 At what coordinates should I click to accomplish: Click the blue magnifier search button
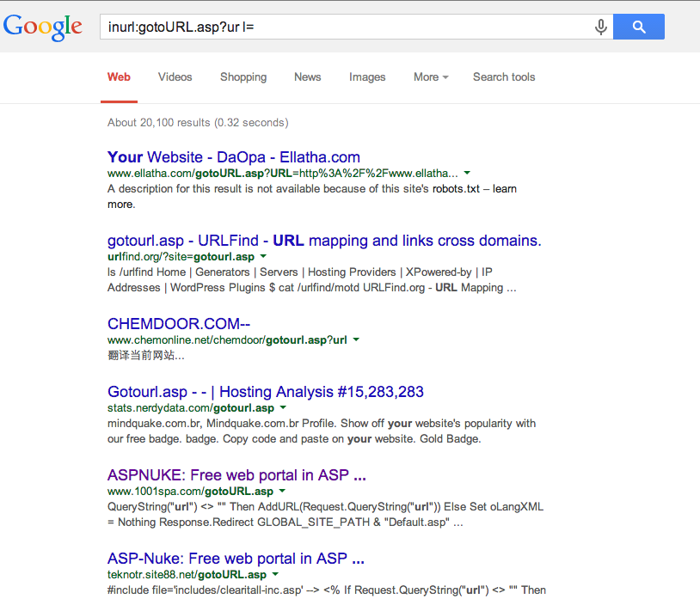click(638, 27)
